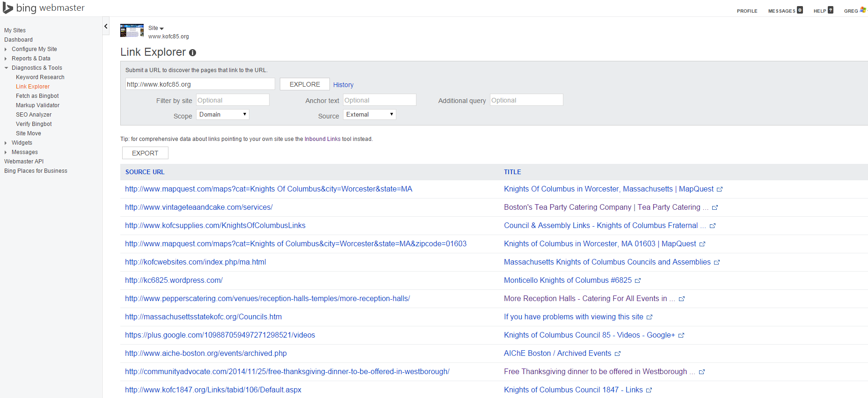The image size is (868, 398).
Task: Open Webmaster API page
Action: point(24,162)
